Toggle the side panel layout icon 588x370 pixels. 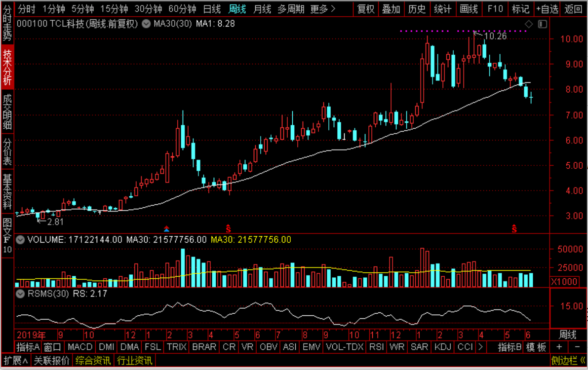[x=542, y=24]
